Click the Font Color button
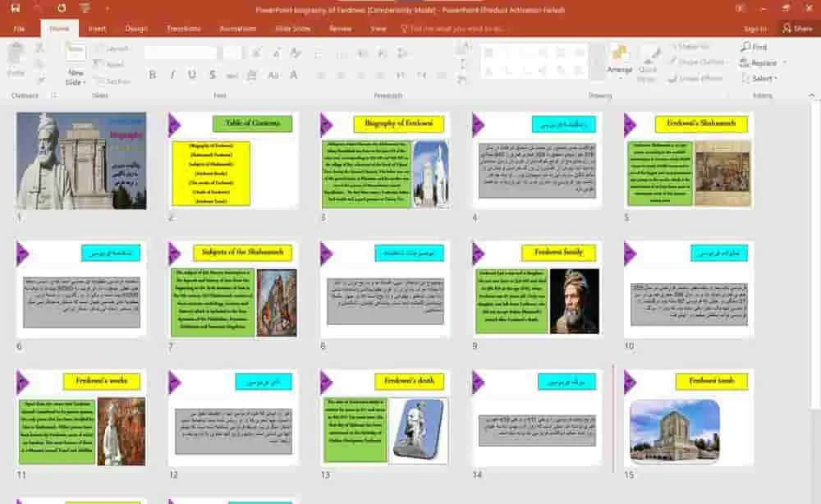Viewport: 821px width, 504px height. pos(293,76)
